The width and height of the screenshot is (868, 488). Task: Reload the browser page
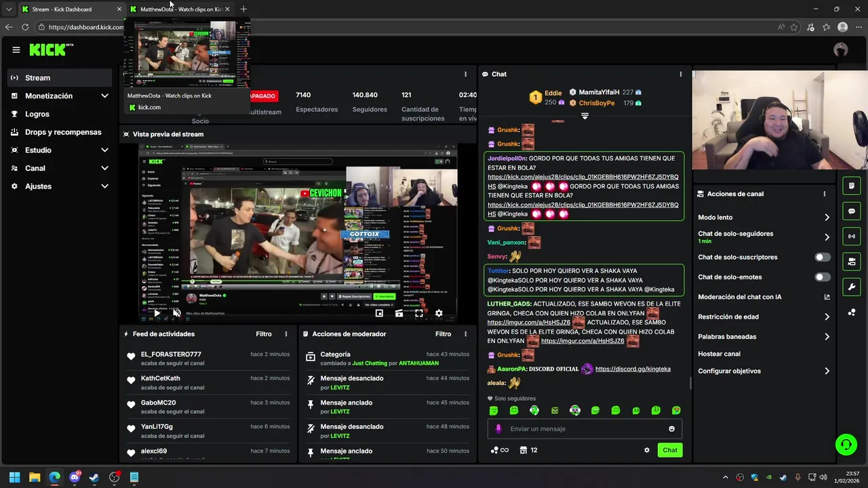click(25, 27)
